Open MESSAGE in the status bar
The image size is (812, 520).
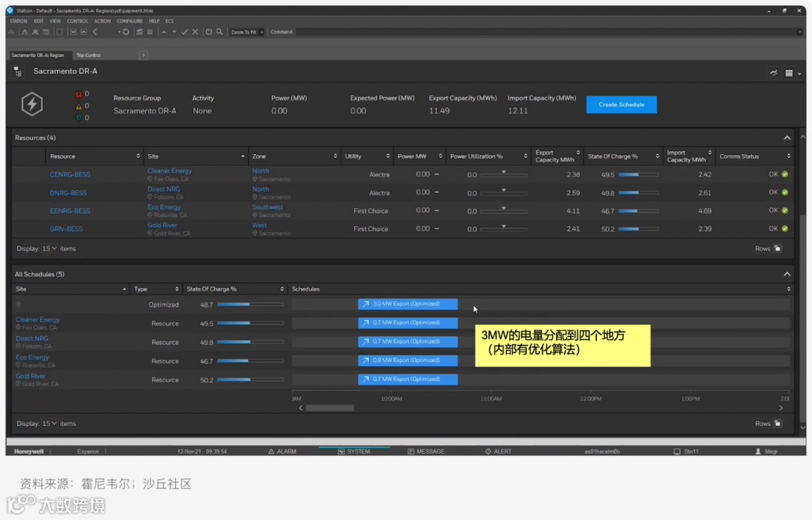click(426, 451)
